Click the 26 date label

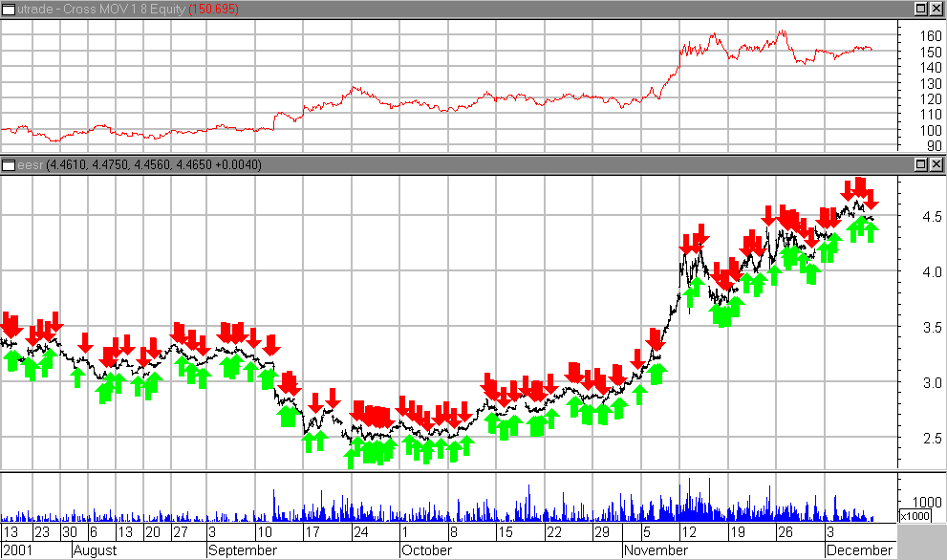point(786,532)
